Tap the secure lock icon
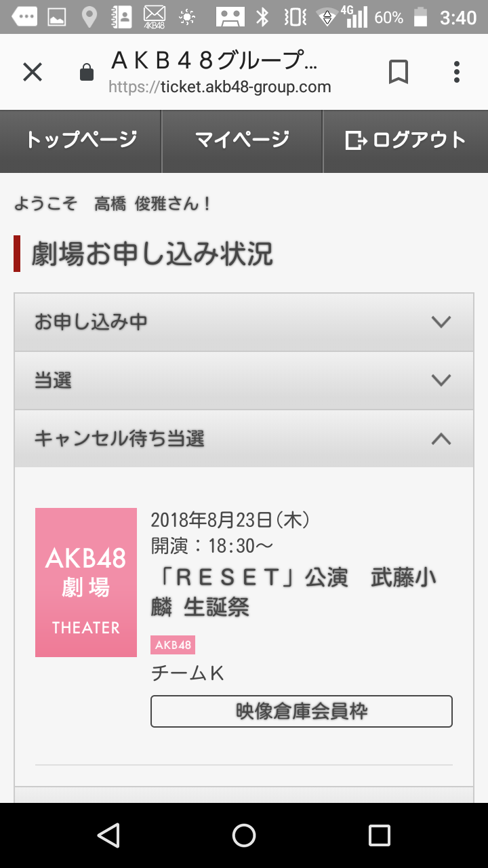 pos(87,72)
